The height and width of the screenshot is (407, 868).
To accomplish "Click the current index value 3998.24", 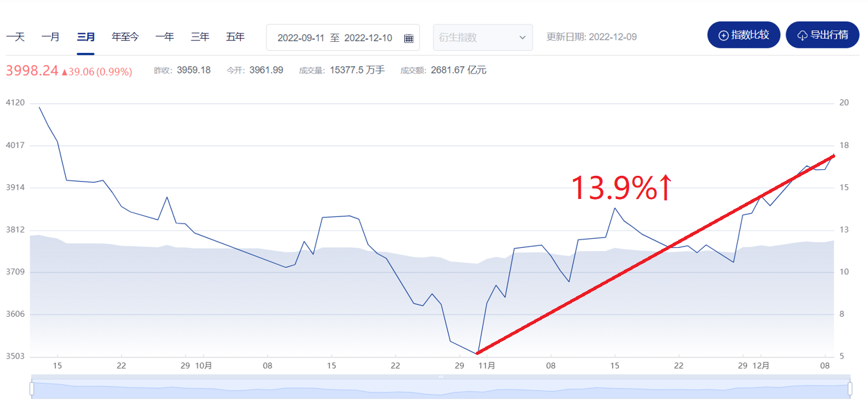I will click(x=32, y=71).
